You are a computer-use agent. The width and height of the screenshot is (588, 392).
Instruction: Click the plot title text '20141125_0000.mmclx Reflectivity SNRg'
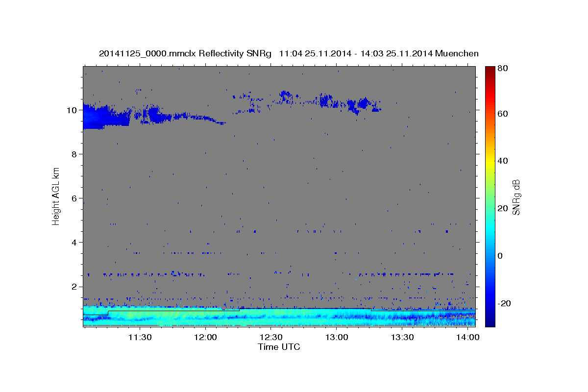[185, 53]
